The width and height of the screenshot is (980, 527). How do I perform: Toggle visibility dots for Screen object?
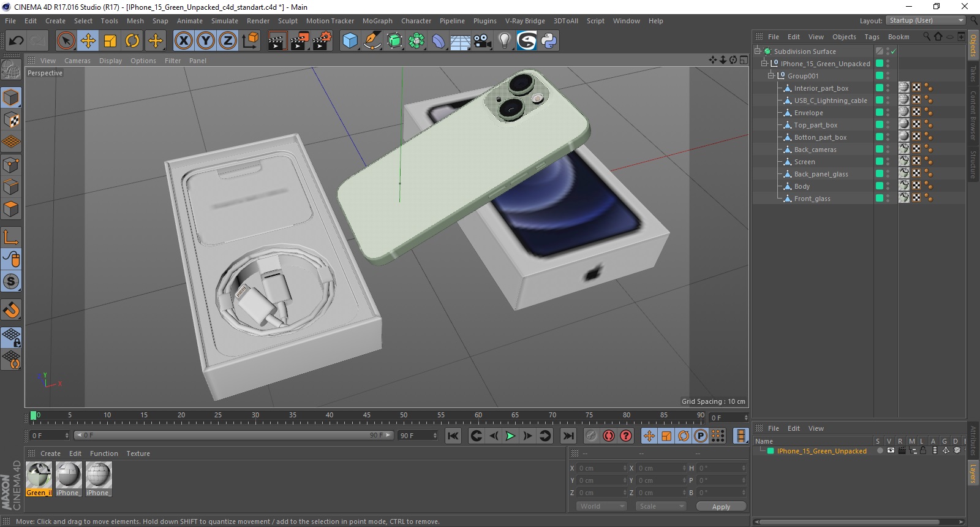coord(888,162)
